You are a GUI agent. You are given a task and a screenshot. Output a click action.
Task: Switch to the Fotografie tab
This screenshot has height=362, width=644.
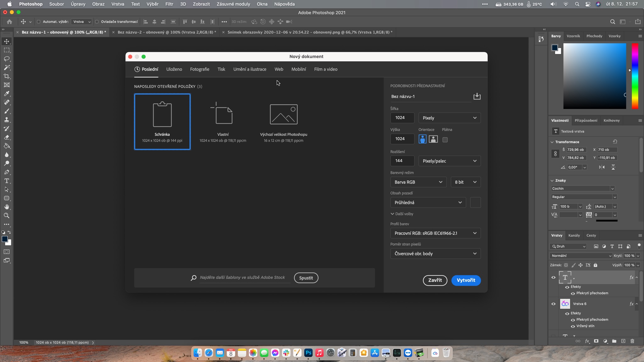pos(199,69)
